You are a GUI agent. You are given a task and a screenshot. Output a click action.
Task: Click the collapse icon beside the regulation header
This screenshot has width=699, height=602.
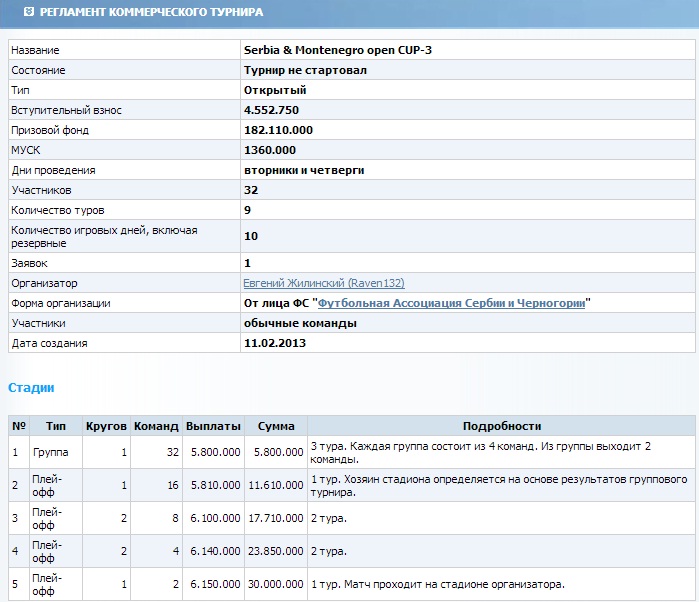29,12
